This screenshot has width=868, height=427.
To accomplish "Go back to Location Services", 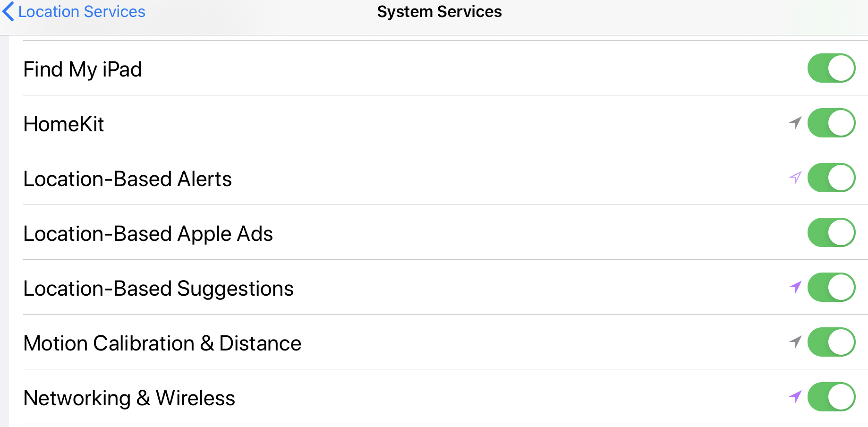I will tap(81, 11).
